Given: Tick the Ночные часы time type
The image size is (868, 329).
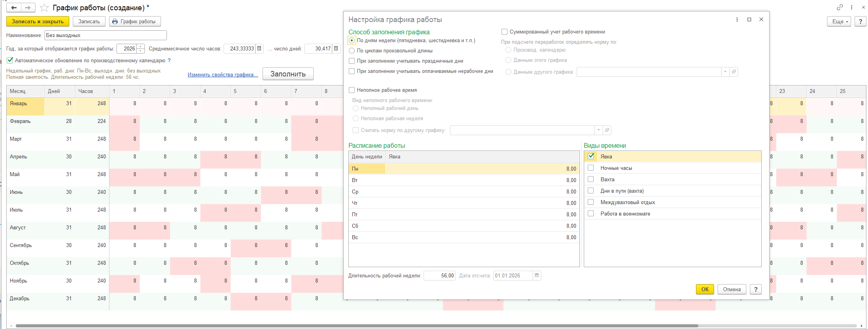Looking at the screenshot, I should tap(590, 168).
